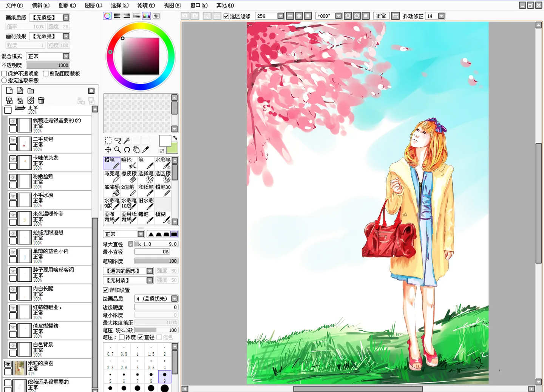Toggle visibility of 米粒的原图 layer
Image resolution: width=544 pixels, height=392 pixels.
[8, 364]
